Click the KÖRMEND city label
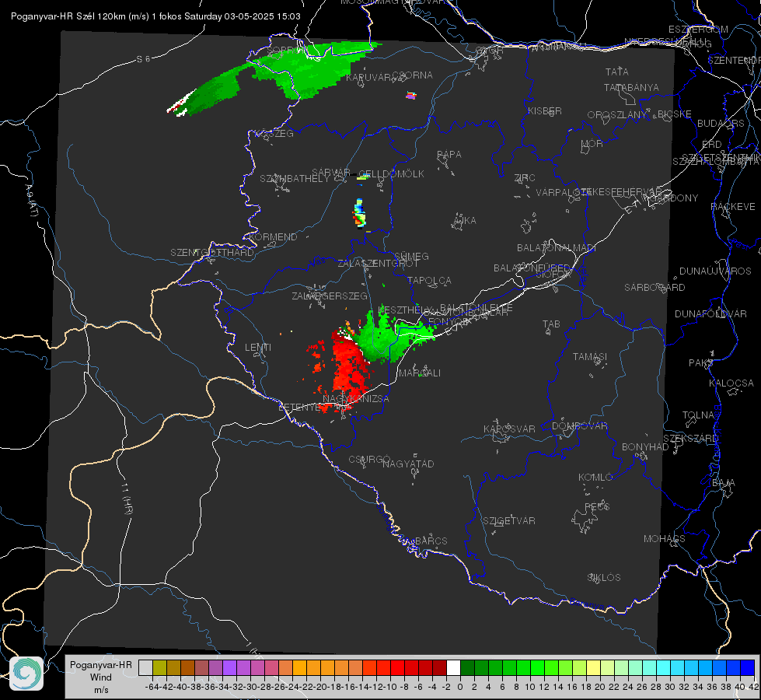The height and width of the screenshot is (700, 761). (x=273, y=237)
